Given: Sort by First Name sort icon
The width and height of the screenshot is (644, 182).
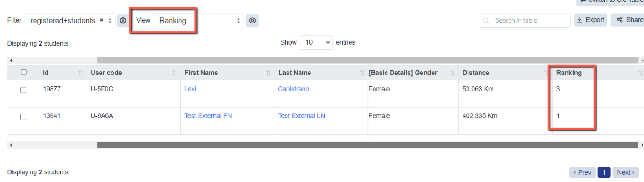Looking at the screenshot, I should click(268, 73).
